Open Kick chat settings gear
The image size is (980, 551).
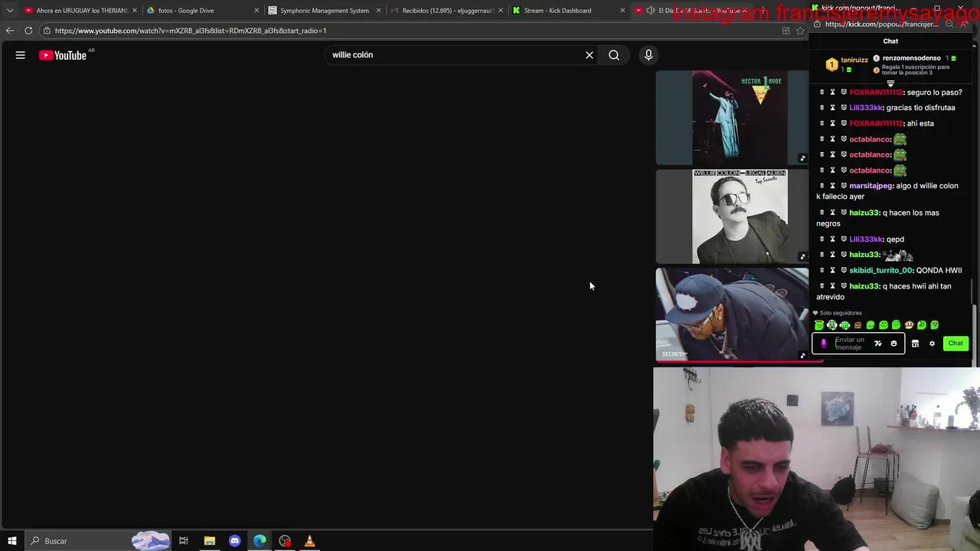[932, 344]
